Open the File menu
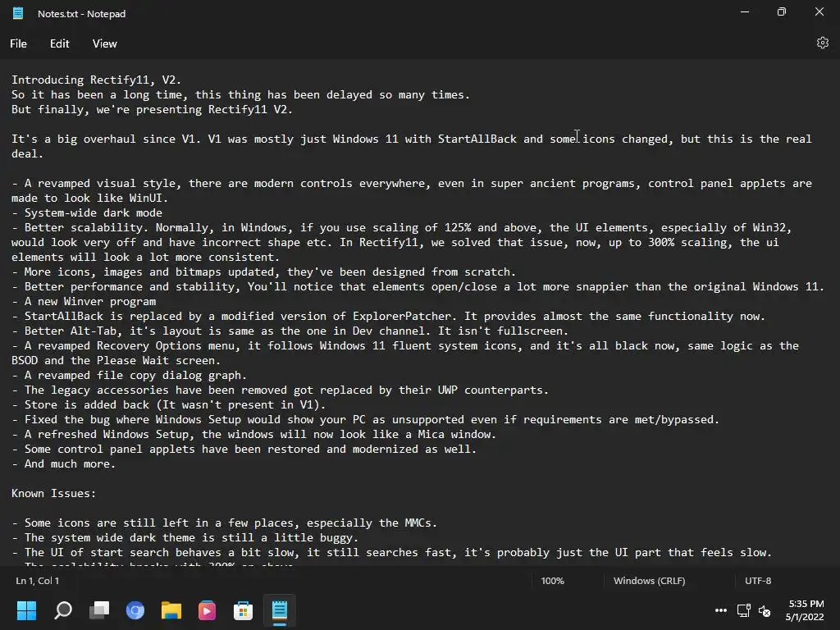 [18, 44]
